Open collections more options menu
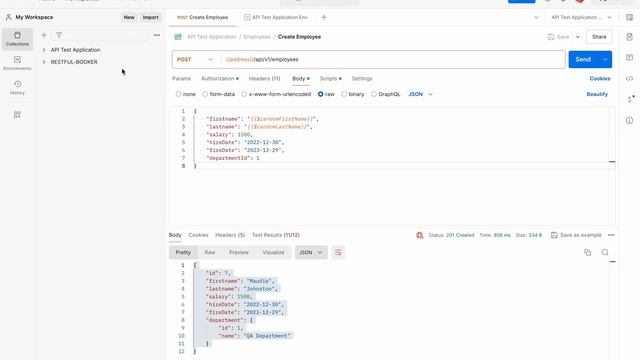 157,35
